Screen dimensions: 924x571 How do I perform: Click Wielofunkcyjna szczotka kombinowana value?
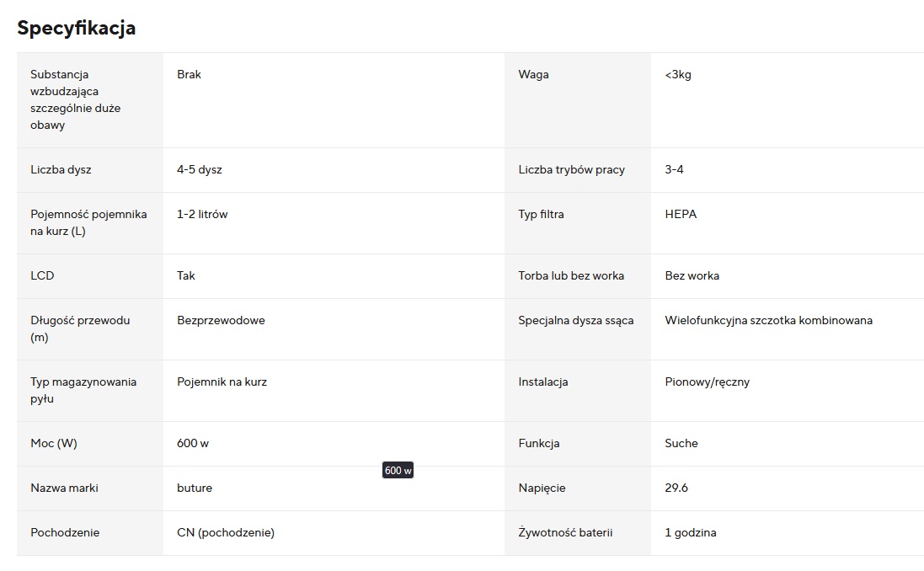pyautogui.click(x=768, y=320)
